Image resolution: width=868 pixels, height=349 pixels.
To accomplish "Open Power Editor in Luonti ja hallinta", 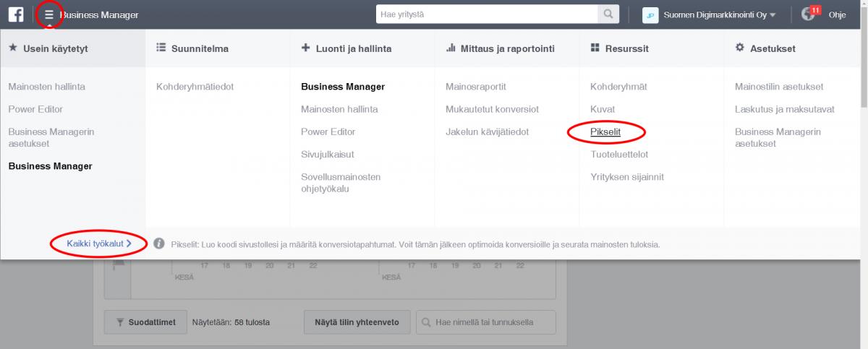I will tap(328, 132).
